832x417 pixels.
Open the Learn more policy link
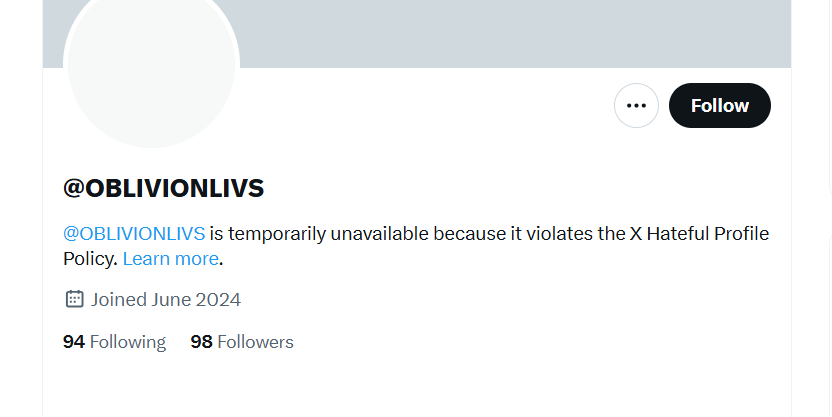tap(170, 259)
